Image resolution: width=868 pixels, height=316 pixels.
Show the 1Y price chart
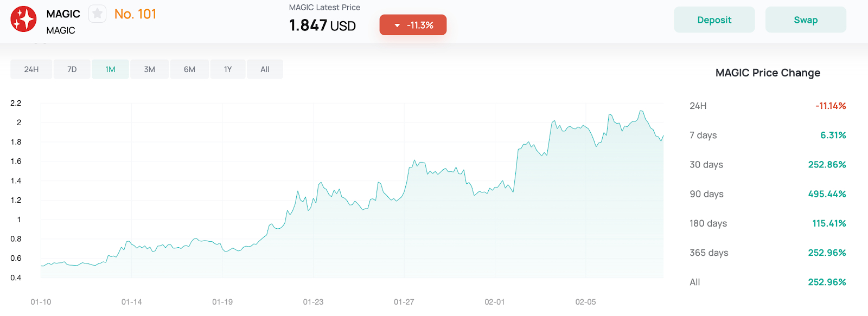228,69
